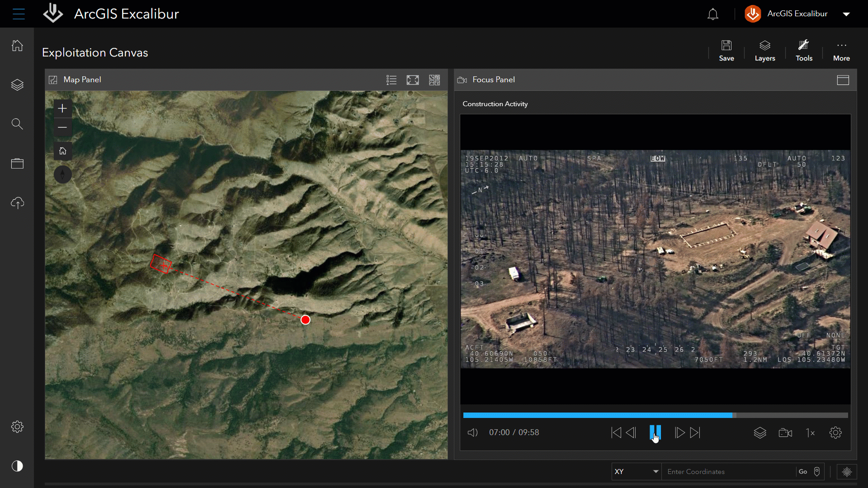Click the Enter Coordinates input field
The image size is (868, 488).
tap(727, 471)
